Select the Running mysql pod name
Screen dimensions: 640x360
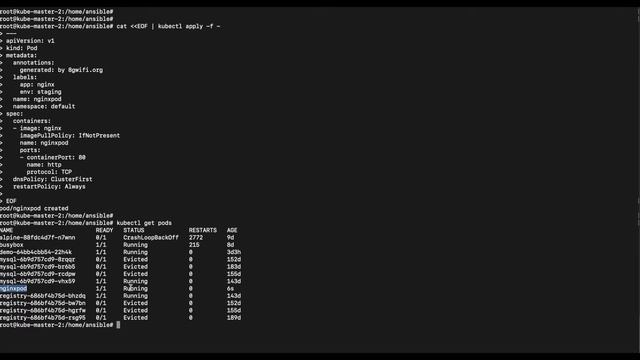point(38,281)
